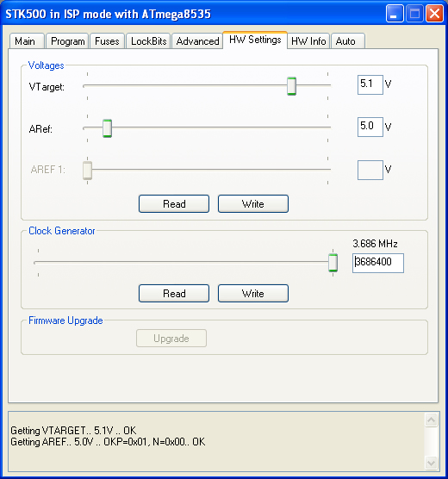Open the Advanced tab
448x479 pixels.
coord(197,41)
